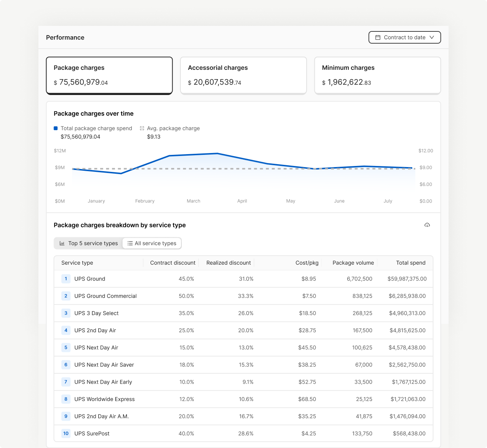Click rank badge 3 for UPS 3 Day Select

[66, 313]
